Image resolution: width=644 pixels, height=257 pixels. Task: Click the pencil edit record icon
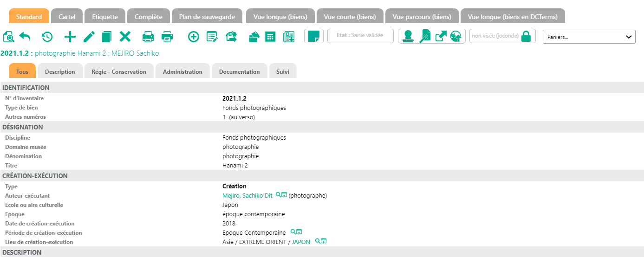[89, 37]
